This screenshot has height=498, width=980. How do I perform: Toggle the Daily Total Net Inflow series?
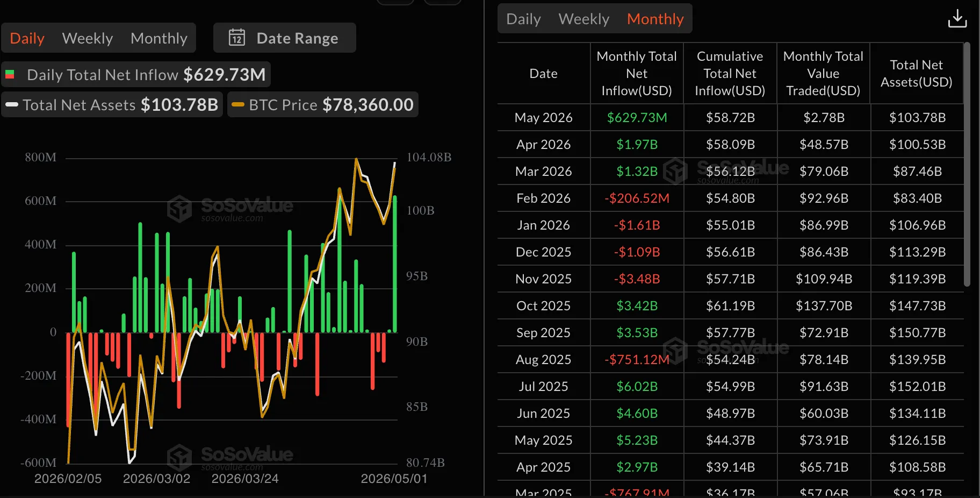136,74
